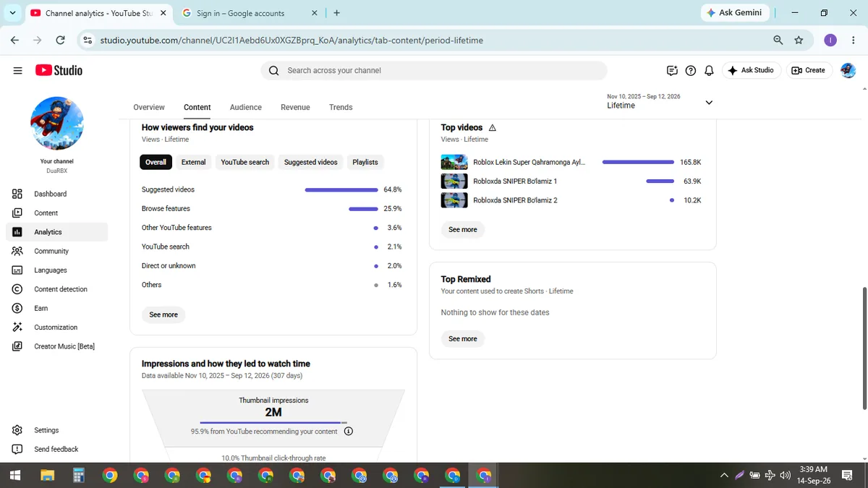Open the Roblox Lekin Super Qahramonga video thumbnail
Image resolution: width=868 pixels, height=488 pixels.
click(x=454, y=162)
